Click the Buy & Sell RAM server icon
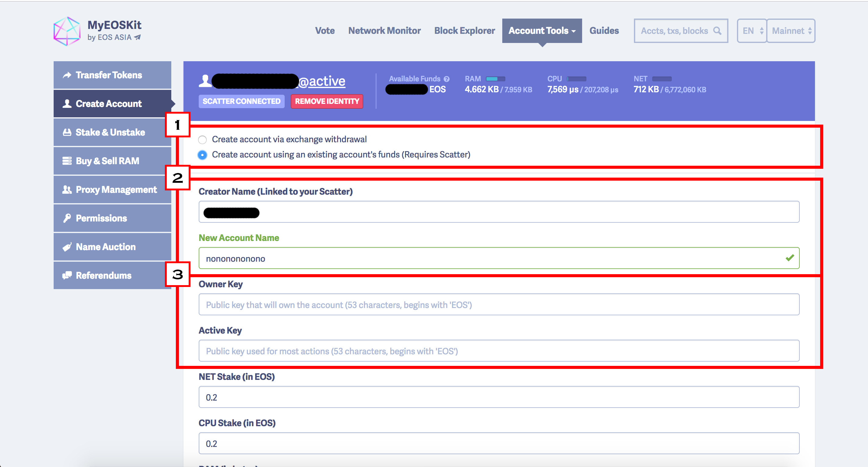 click(67, 161)
